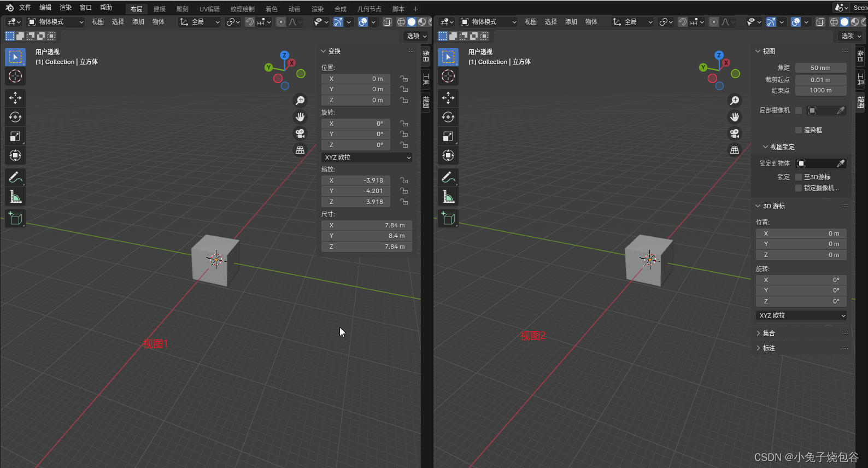868x468 pixels.
Task: Click the Z axis on left navigation gizmo
Action: (284, 55)
